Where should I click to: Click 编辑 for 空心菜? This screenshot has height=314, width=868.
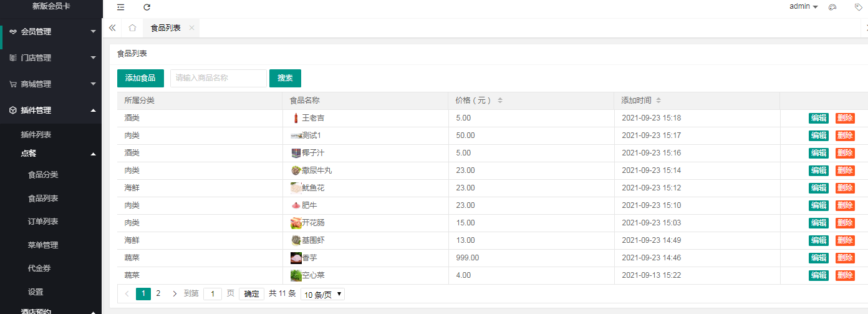click(819, 275)
